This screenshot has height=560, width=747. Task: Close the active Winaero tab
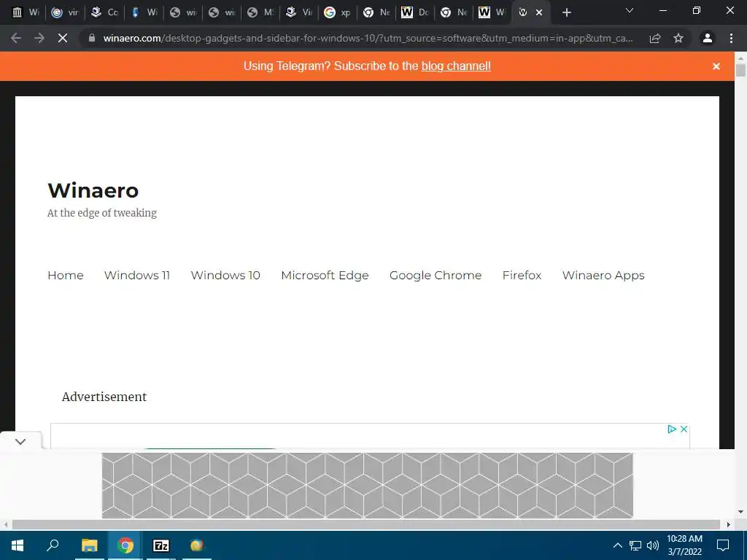point(539,12)
